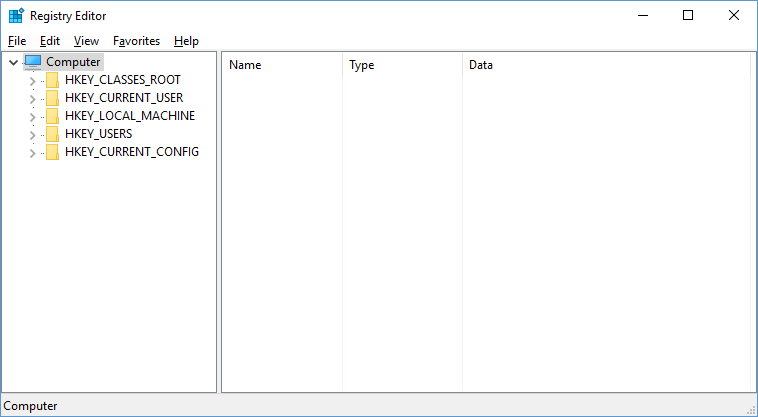Sort by the Name column header
The height and width of the screenshot is (417, 758).
282,65
